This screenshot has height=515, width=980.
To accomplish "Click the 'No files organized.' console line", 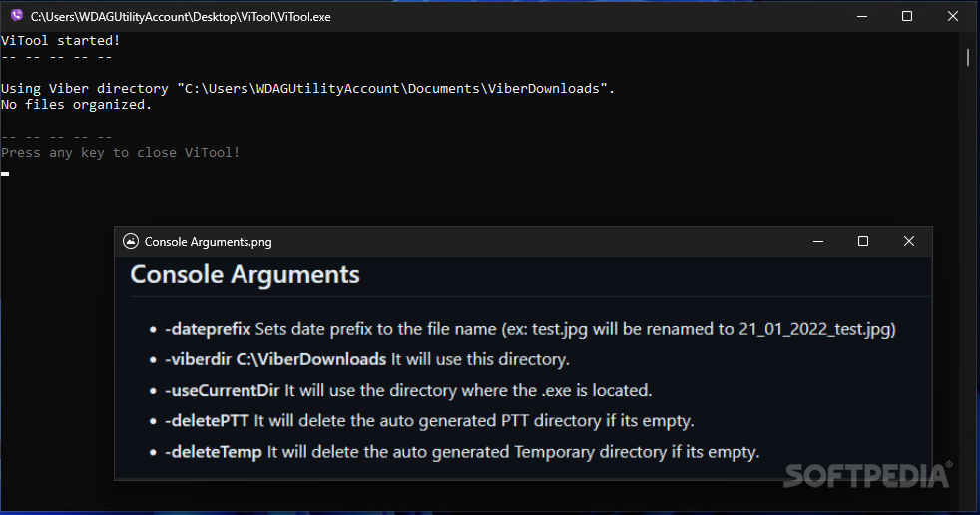I will tap(76, 105).
